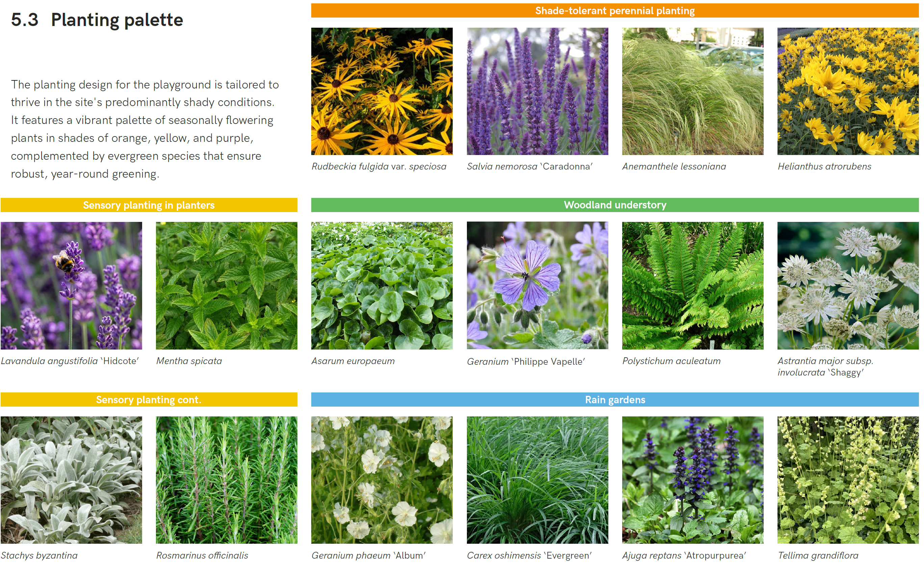
Task: Click the yellow Sensory planting in planters banner
Action: click(x=149, y=205)
